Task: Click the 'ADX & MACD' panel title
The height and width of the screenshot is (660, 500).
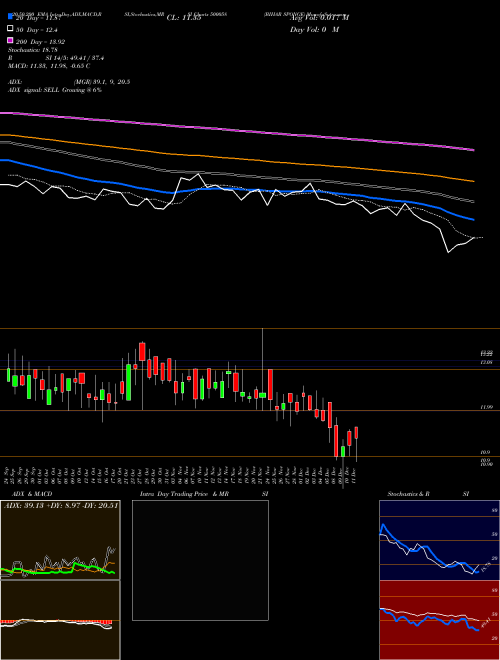Action: click(x=32, y=494)
